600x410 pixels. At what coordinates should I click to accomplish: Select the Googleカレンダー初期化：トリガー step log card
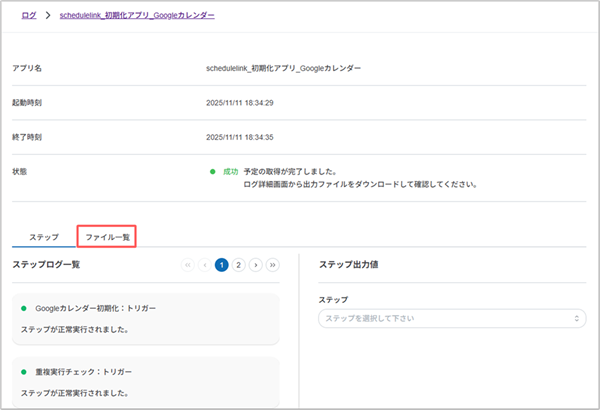point(150,318)
